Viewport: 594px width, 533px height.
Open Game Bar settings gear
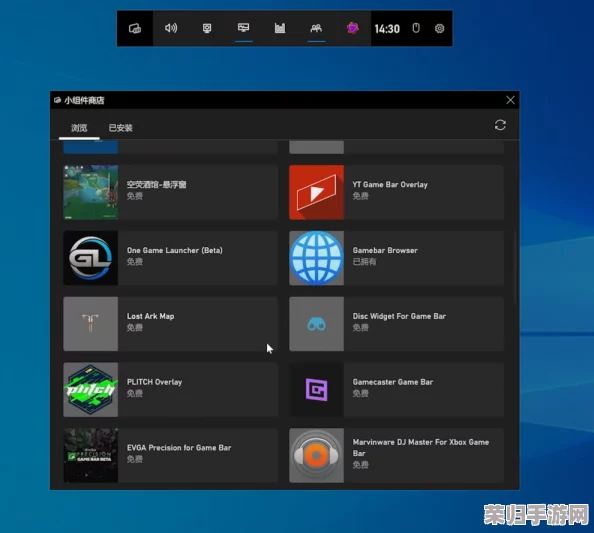tap(439, 28)
